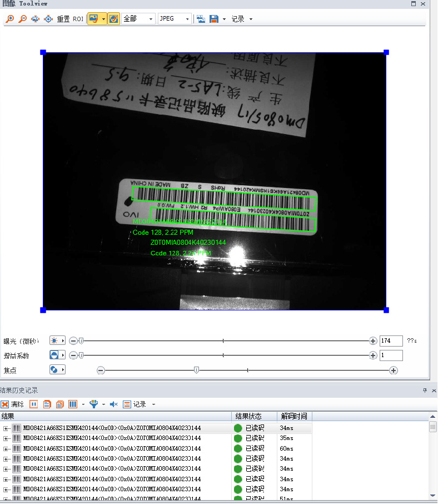Click the gain slider handle

tap(82, 355)
